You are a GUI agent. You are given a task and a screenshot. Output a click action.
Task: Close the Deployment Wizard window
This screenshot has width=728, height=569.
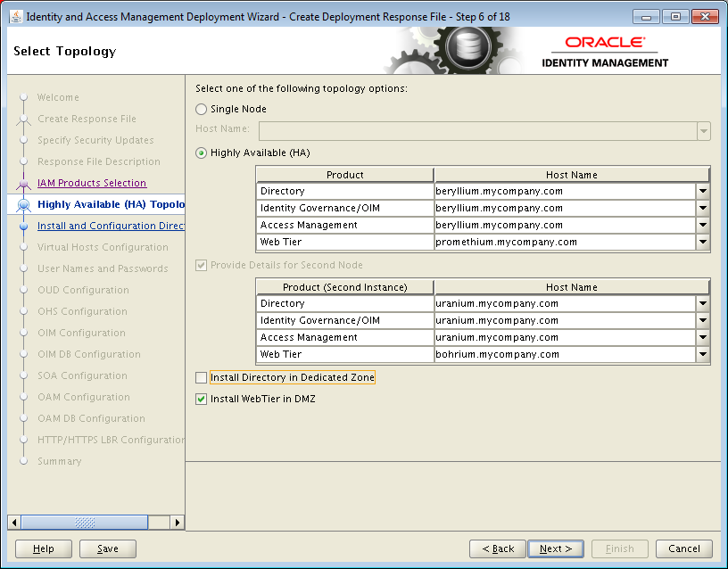(x=705, y=17)
